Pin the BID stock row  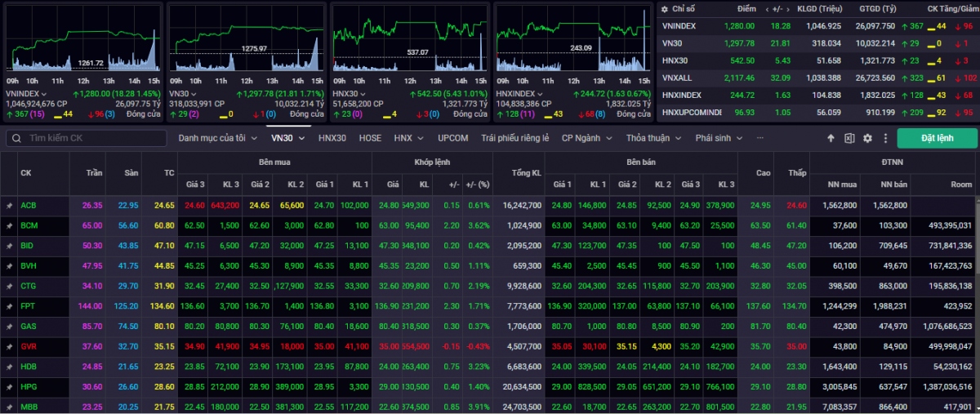click(x=10, y=246)
